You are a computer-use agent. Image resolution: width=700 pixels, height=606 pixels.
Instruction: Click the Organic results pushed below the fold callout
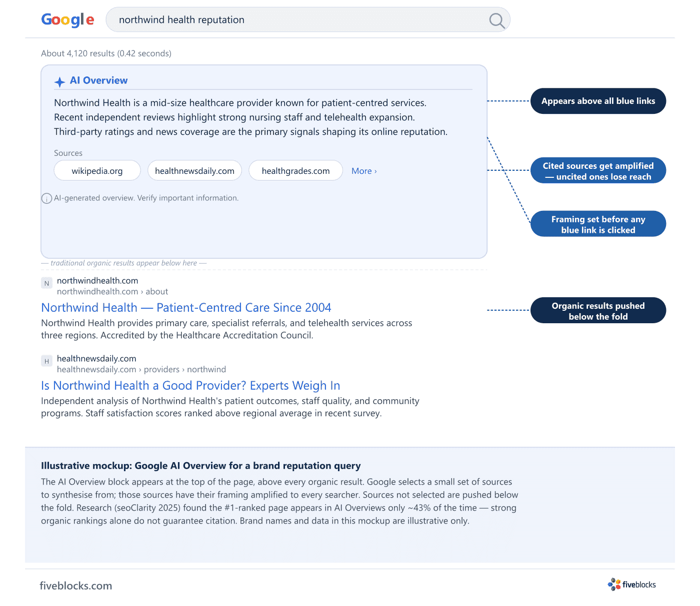[x=598, y=311]
